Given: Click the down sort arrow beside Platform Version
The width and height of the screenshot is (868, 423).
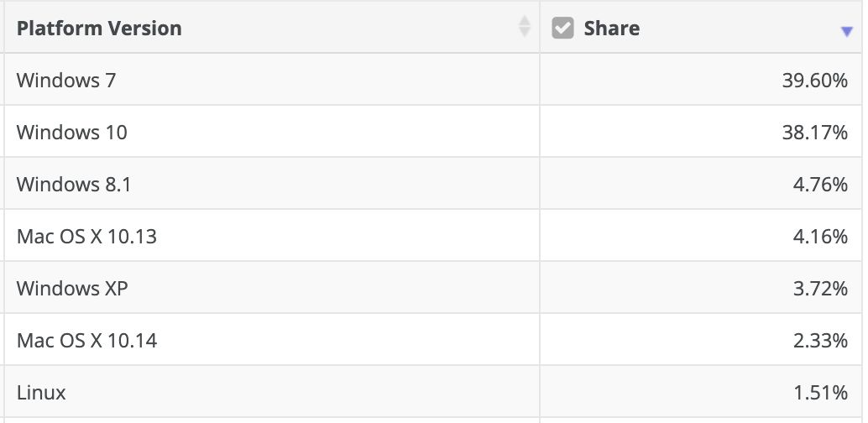Looking at the screenshot, I should coord(525,33).
